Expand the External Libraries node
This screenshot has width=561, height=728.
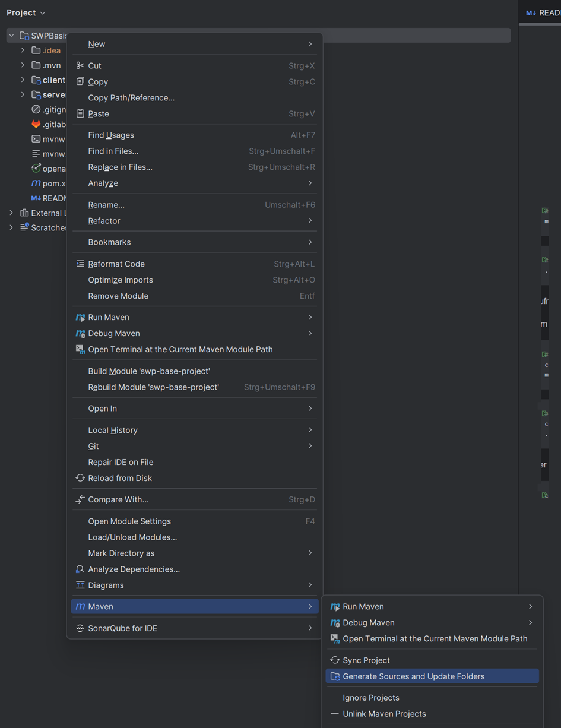tap(11, 213)
